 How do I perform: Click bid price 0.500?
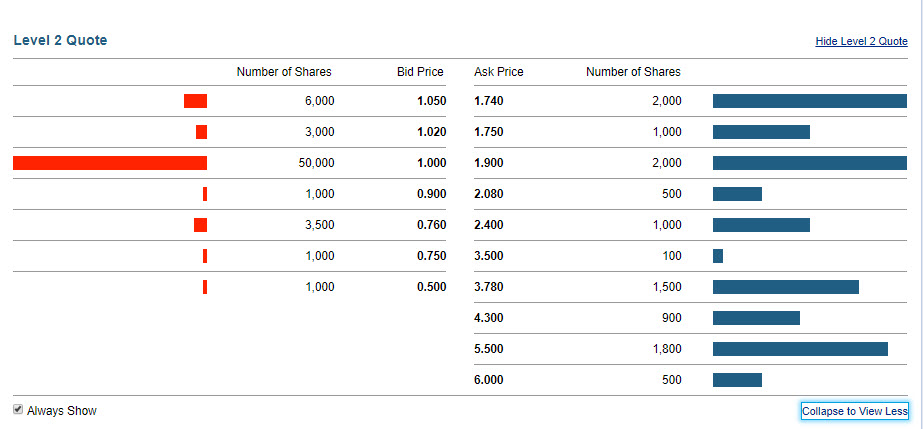pos(431,287)
